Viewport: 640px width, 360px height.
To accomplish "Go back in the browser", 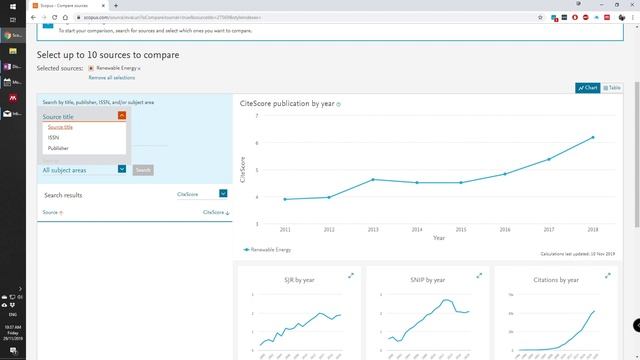I will tap(33, 18).
